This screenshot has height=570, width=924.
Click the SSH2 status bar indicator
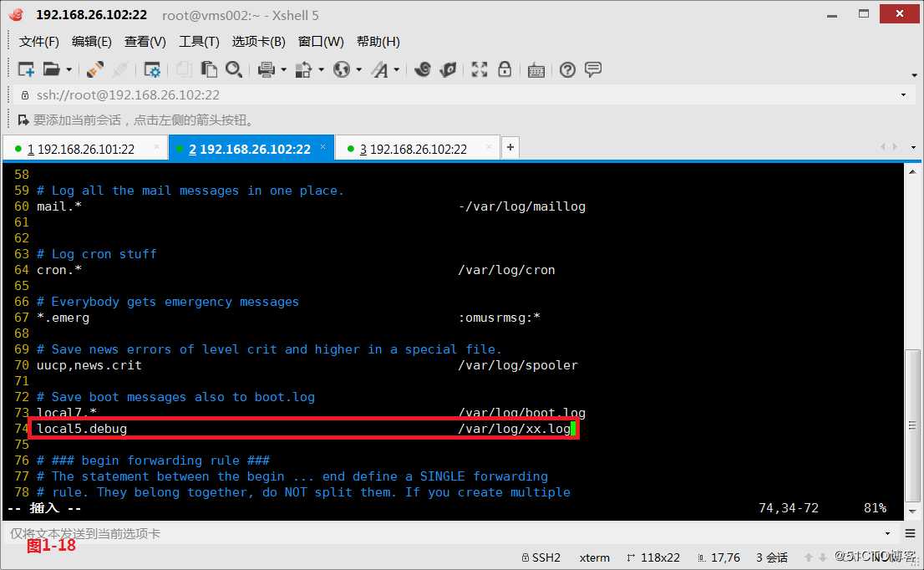point(541,557)
